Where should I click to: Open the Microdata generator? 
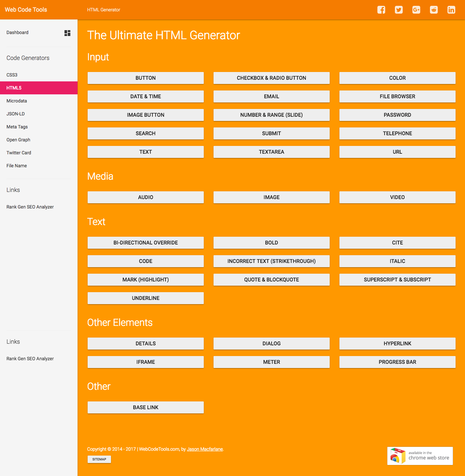coord(39,101)
